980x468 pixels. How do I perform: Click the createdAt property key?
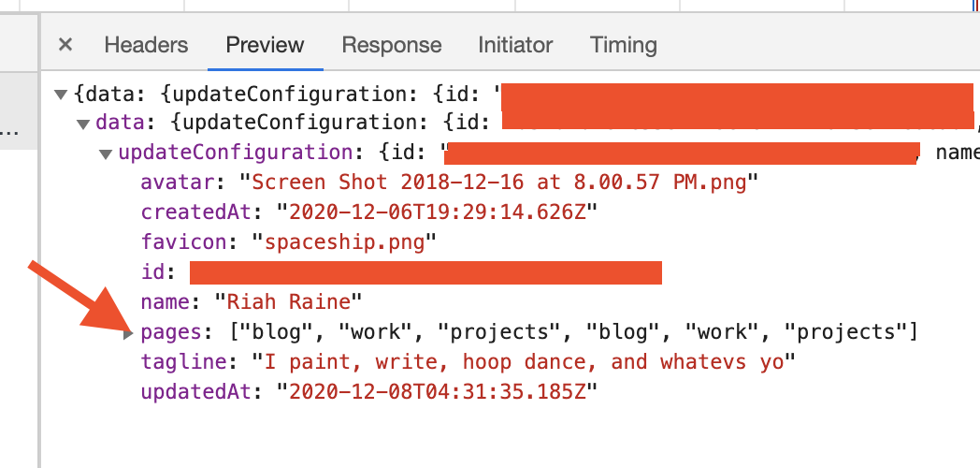(x=196, y=212)
